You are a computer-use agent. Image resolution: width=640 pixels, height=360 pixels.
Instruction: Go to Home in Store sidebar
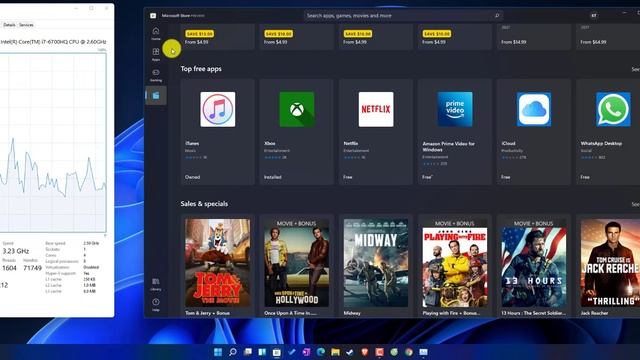tap(156, 33)
